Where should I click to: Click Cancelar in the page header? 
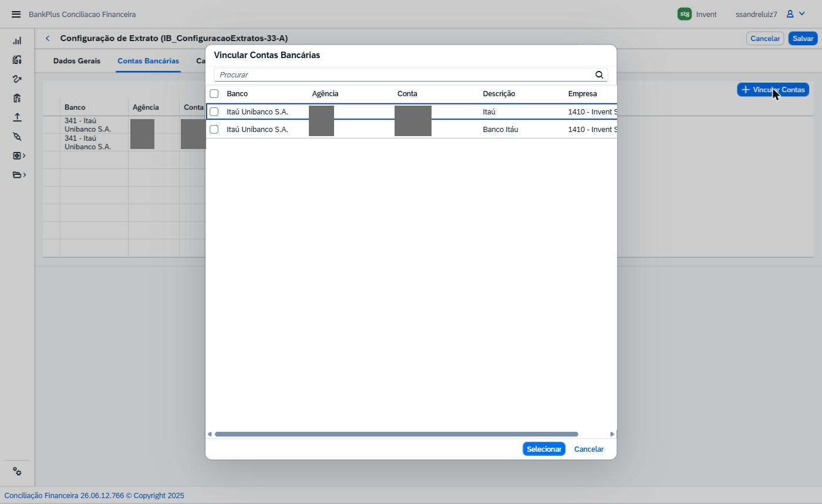pyautogui.click(x=765, y=38)
